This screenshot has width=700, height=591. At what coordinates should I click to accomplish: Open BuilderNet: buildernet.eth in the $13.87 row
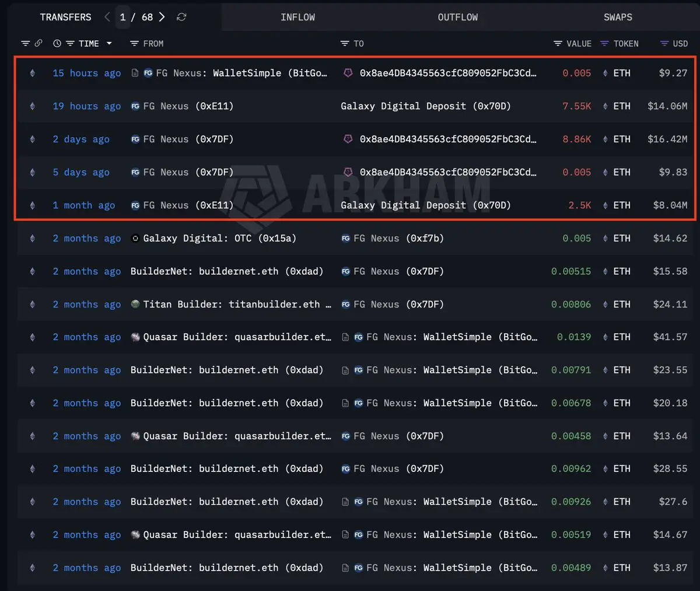tap(227, 568)
